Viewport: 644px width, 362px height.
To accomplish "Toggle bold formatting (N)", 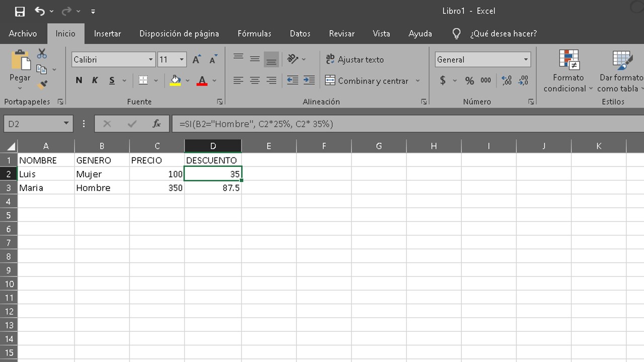I will [79, 80].
